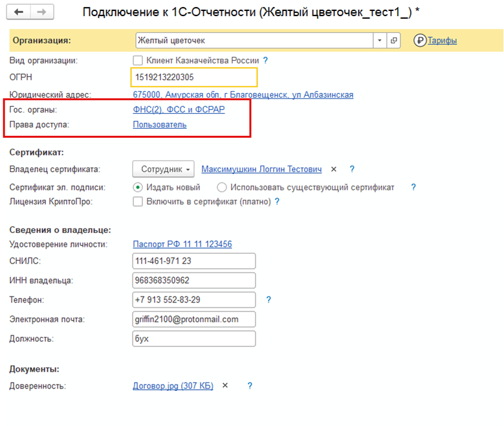Click the Электронная почта input field
504x426 pixels.
tap(194, 319)
